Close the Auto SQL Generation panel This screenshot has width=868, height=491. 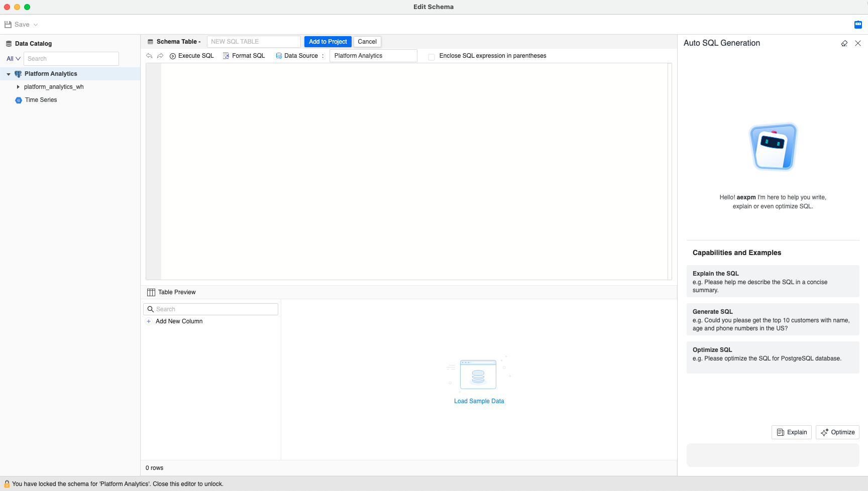[858, 44]
